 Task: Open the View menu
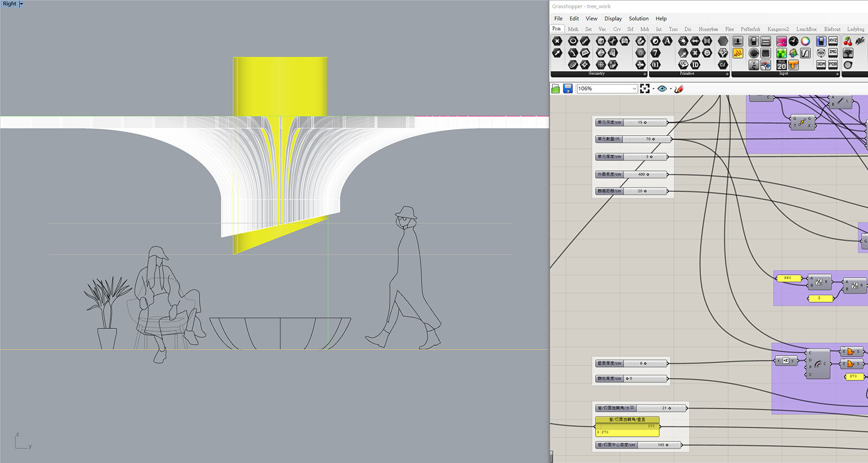pyautogui.click(x=591, y=18)
